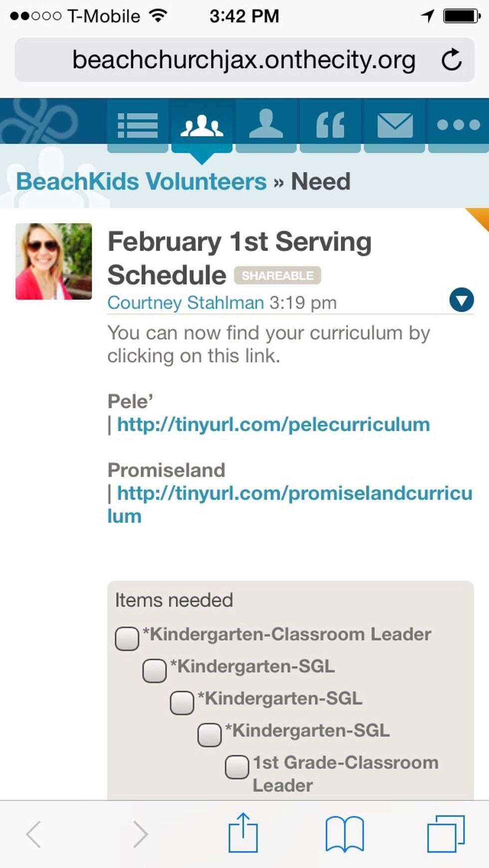Open the profile person icon

266,125
